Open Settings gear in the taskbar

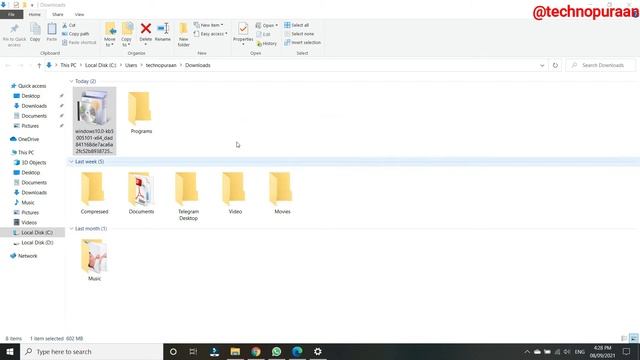(318, 351)
